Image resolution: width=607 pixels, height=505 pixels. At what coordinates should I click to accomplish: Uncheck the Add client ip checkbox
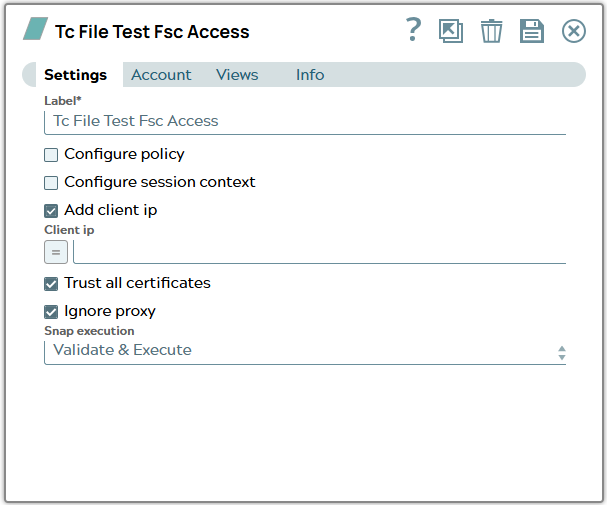click(x=51, y=211)
